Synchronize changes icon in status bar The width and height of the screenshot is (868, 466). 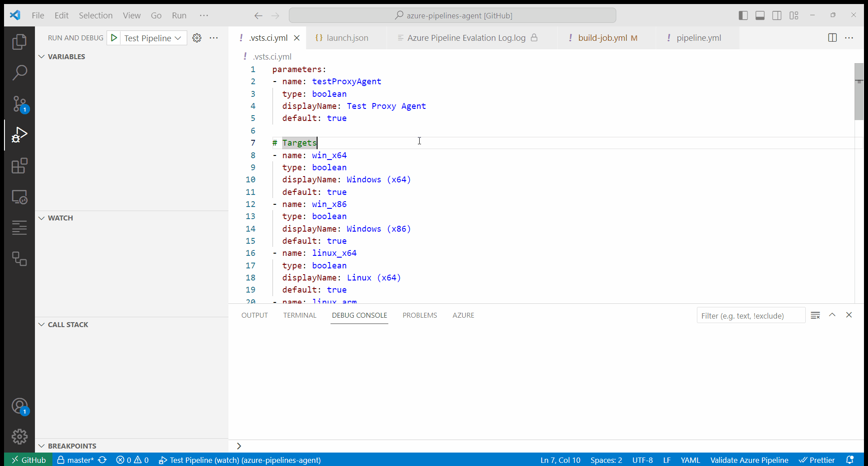[103, 460]
